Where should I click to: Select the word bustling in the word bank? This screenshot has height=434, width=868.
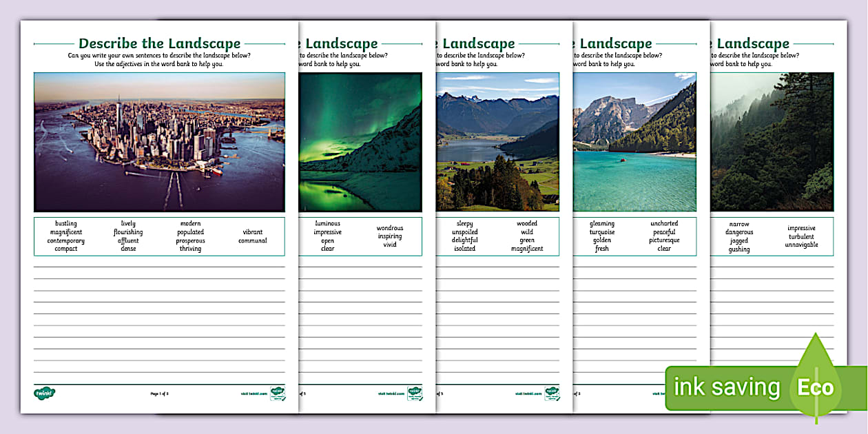coord(66,223)
